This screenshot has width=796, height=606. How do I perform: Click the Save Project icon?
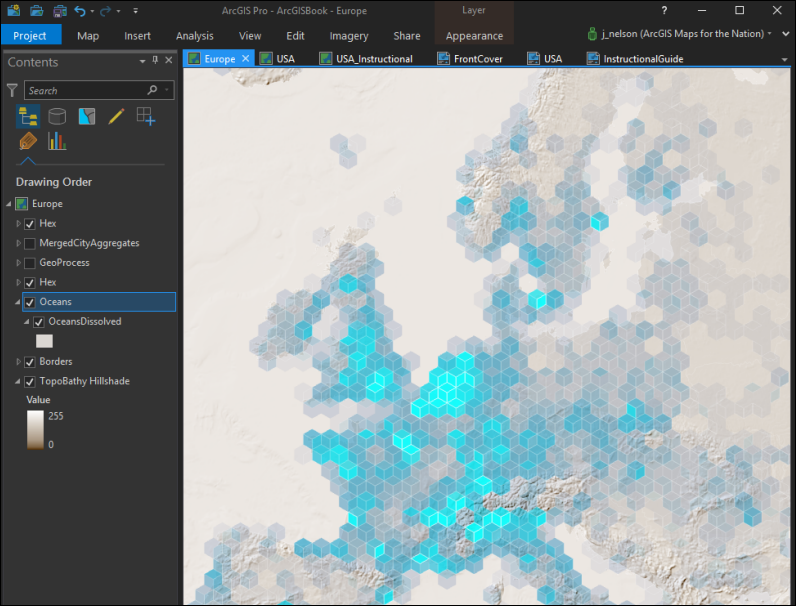pyautogui.click(x=60, y=10)
